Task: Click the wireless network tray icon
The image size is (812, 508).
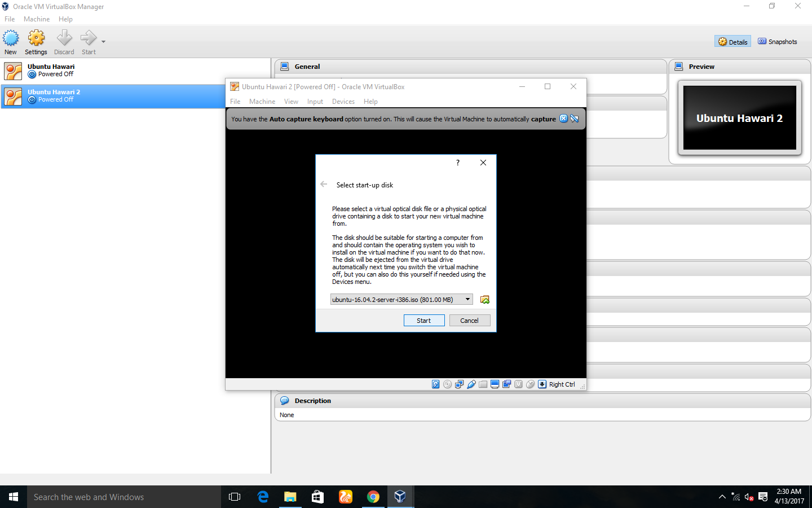Action: click(x=736, y=497)
